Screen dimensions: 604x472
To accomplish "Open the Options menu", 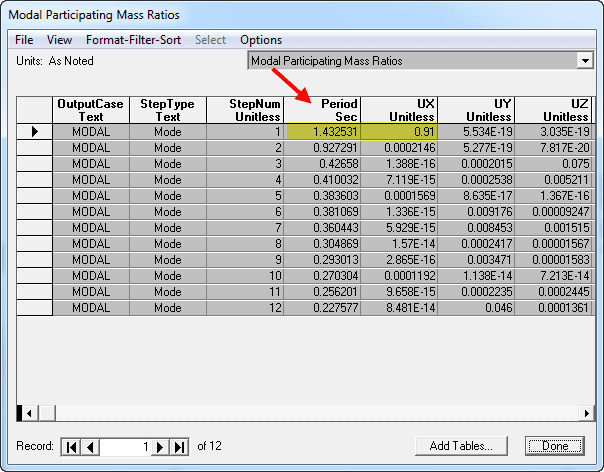I will coord(261,40).
